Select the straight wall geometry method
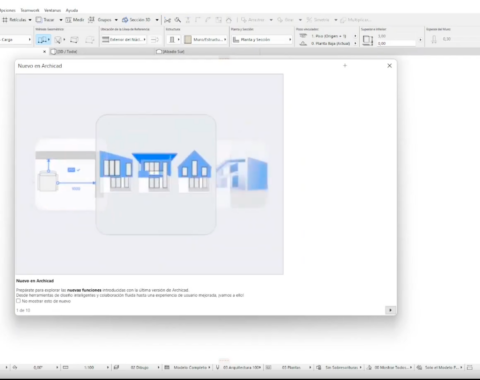480x380 pixels. pyautogui.click(x=43, y=40)
